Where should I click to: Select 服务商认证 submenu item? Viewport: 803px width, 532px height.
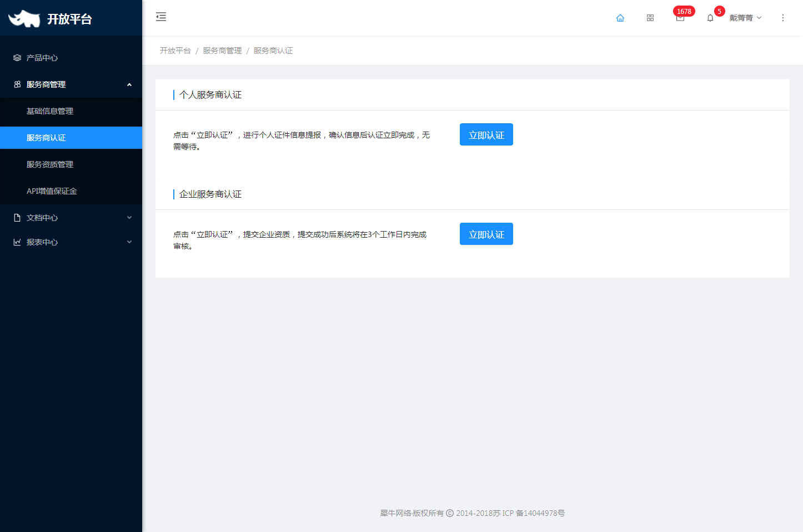71,138
